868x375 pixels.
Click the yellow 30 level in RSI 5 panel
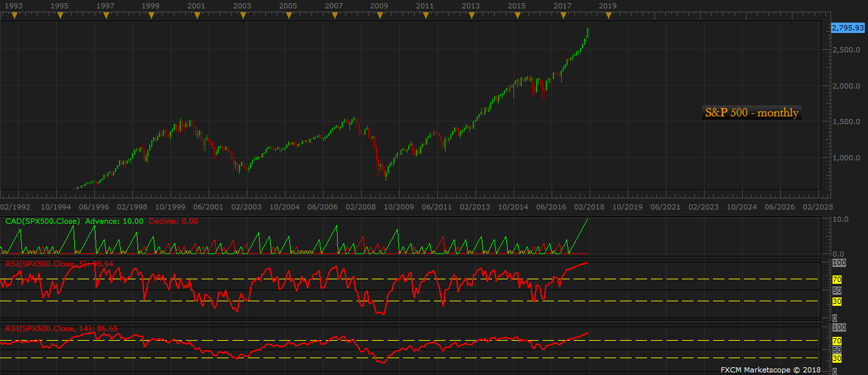tap(836, 301)
